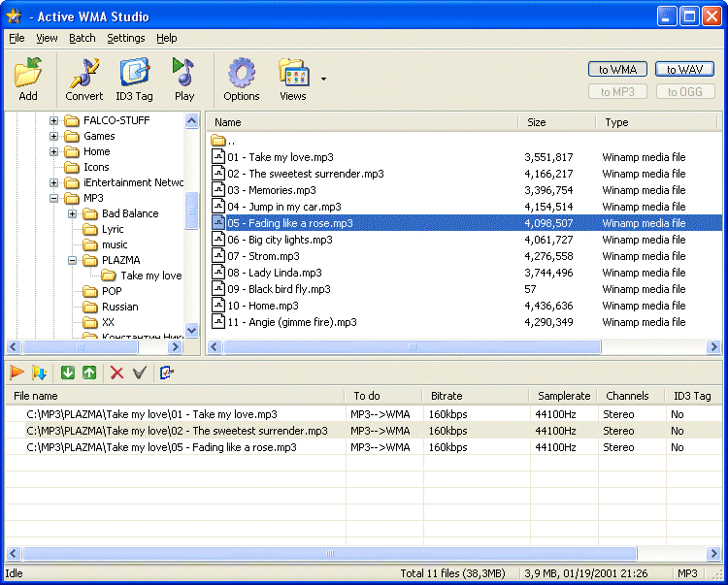Collapse the MP3 folder node
This screenshot has width=728, height=585.
(53, 199)
